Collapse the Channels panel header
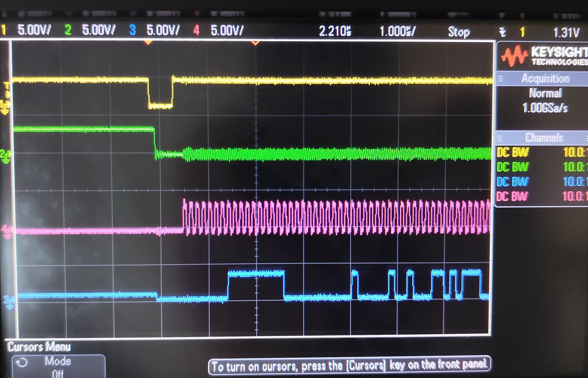The height and width of the screenshot is (378, 588). coord(544,138)
